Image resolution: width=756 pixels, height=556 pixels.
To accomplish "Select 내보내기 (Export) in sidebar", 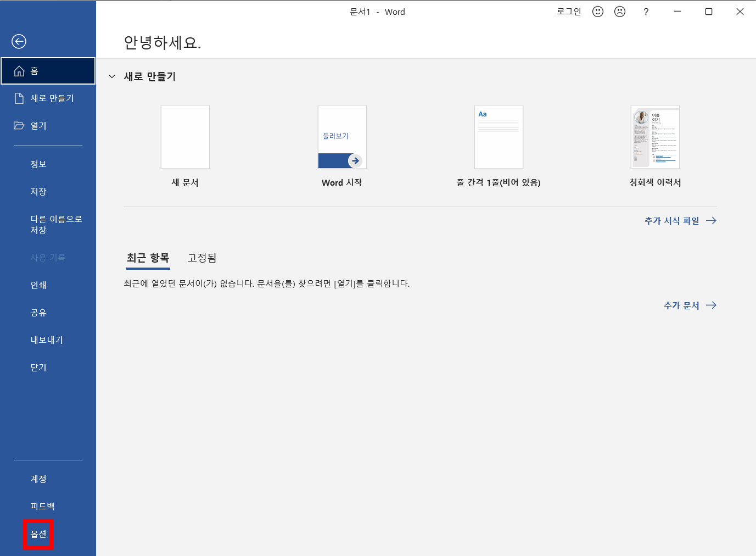I will 46,340.
